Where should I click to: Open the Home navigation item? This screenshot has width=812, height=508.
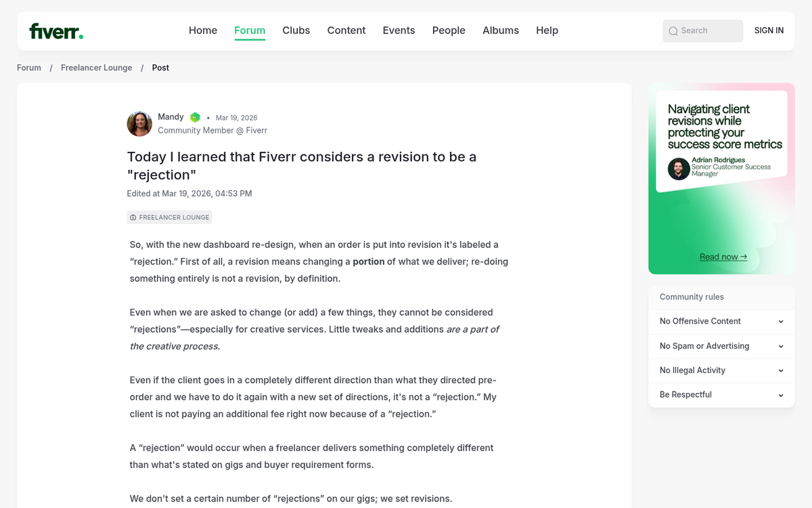click(203, 30)
